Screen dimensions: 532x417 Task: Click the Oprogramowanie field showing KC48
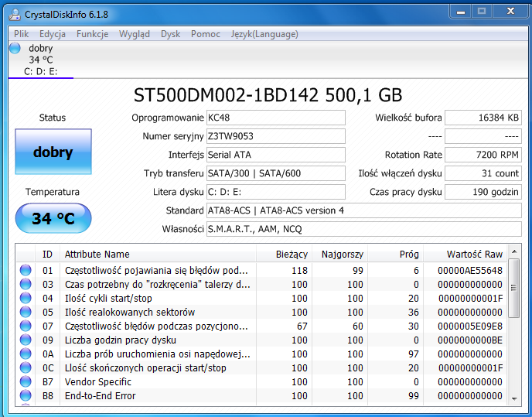[276, 118]
